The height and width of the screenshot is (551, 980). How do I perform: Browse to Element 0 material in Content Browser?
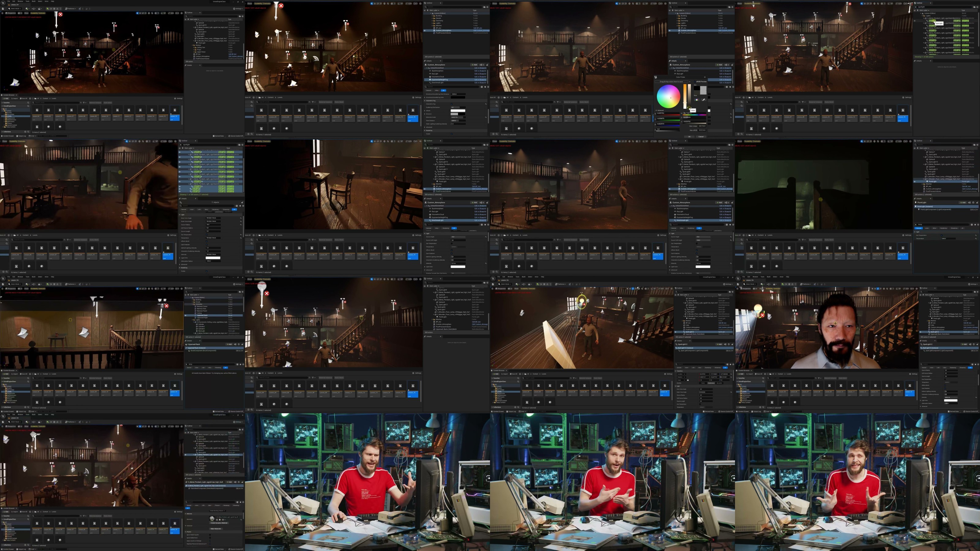(x=220, y=520)
